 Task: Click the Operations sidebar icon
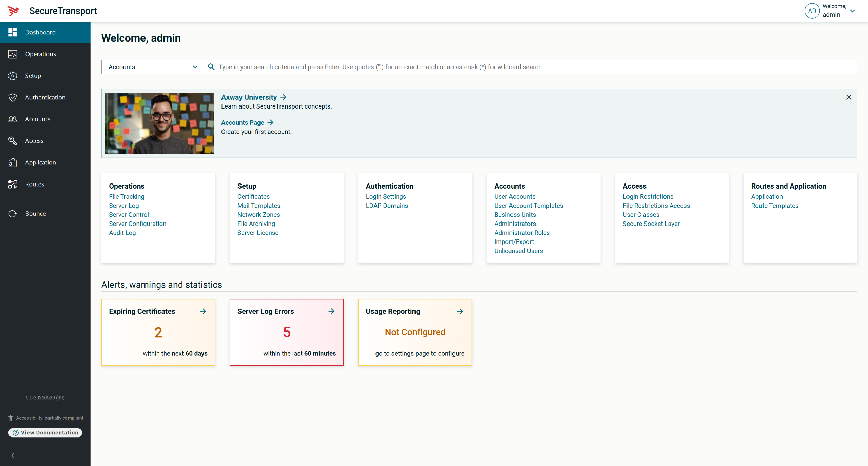(13, 54)
